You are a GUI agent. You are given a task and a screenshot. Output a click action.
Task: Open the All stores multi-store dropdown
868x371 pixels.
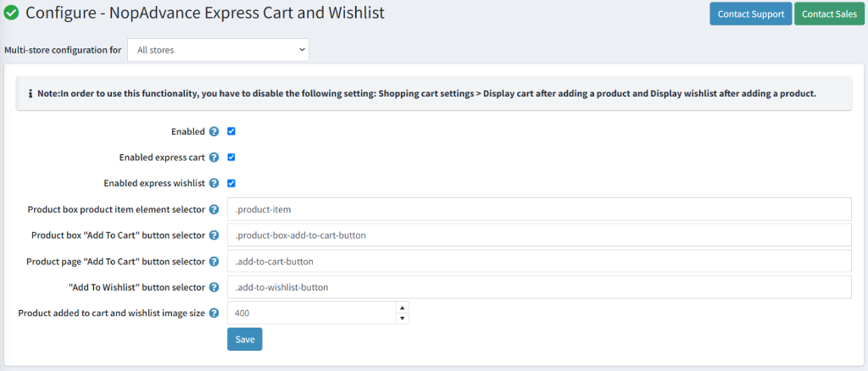pos(218,50)
